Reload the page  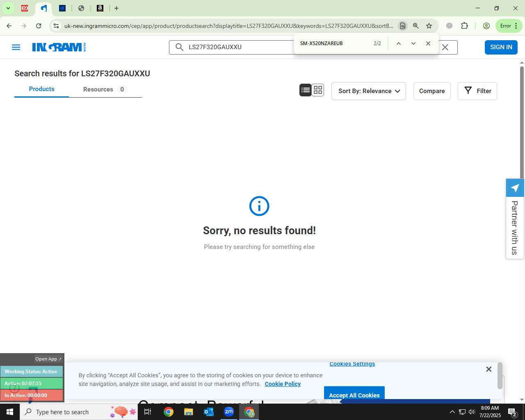click(x=39, y=26)
